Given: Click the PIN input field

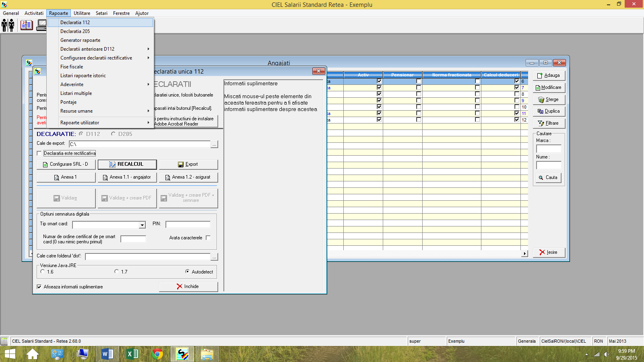Looking at the screenshot, I should tap(188, 224).
